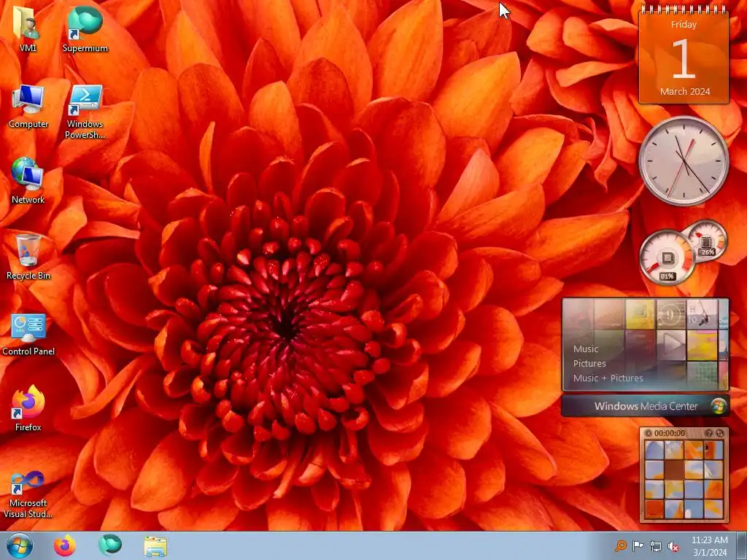Click the puzzle timer pause icon
This screenshot has height=560, width=747.
pyautogui.click(x=649, y=433)
